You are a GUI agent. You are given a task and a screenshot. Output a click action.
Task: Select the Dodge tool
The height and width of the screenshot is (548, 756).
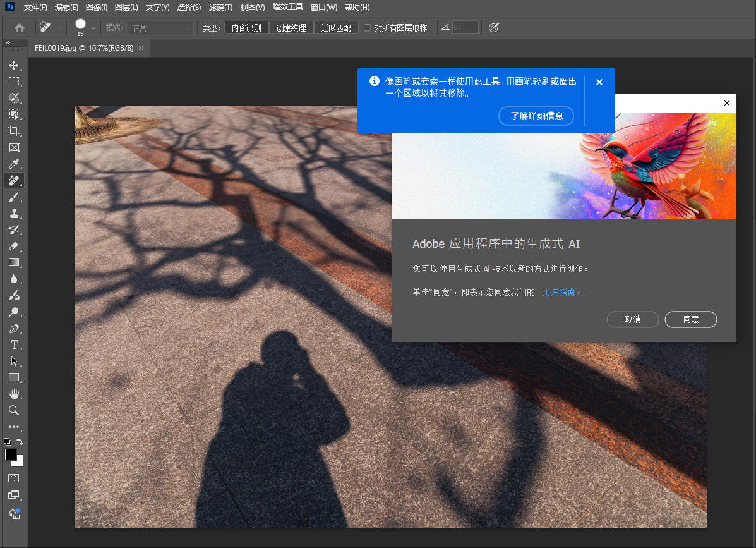pos(14,312)
